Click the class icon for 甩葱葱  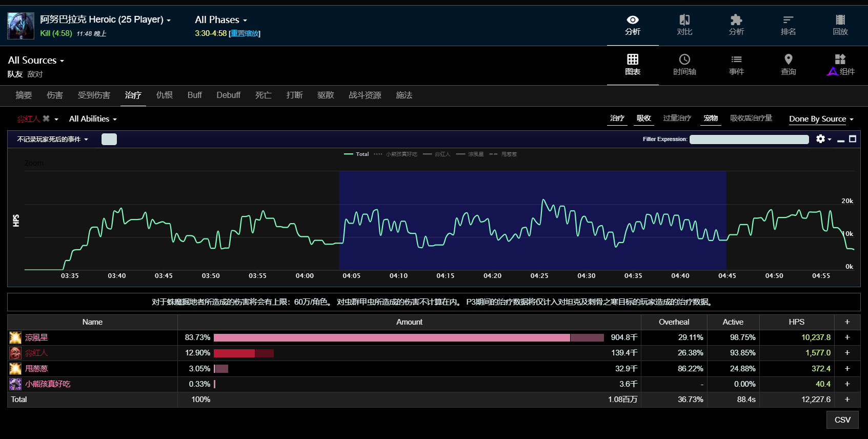[15, 368]
